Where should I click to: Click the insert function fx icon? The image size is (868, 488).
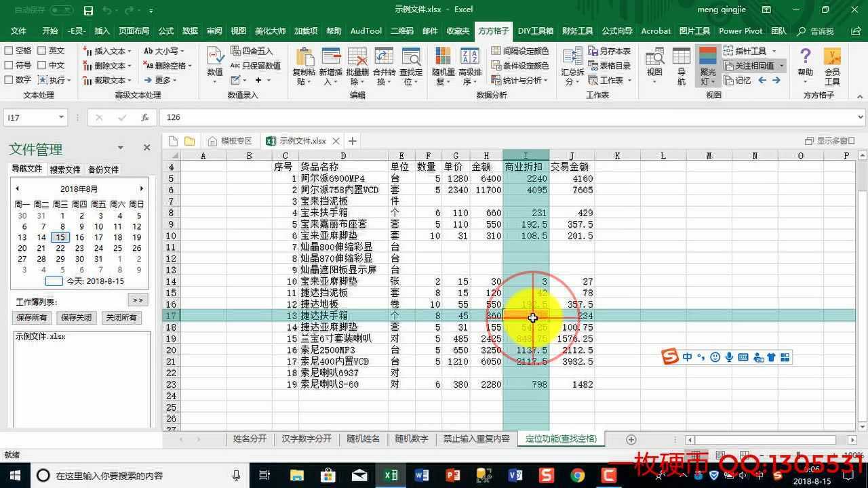[x=144, y=117]
